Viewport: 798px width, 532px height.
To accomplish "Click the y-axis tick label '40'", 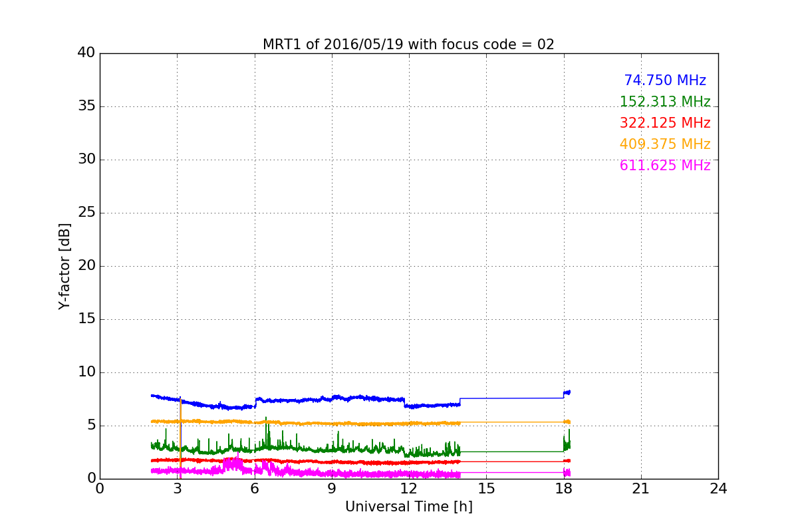I will point(86,53).
